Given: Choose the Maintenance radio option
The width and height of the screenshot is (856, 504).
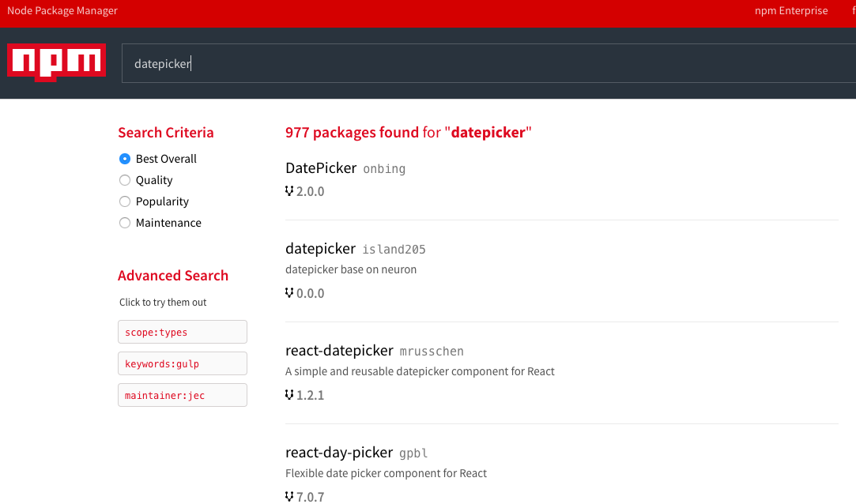Looking at the screenshot, I should click(125, 223).
